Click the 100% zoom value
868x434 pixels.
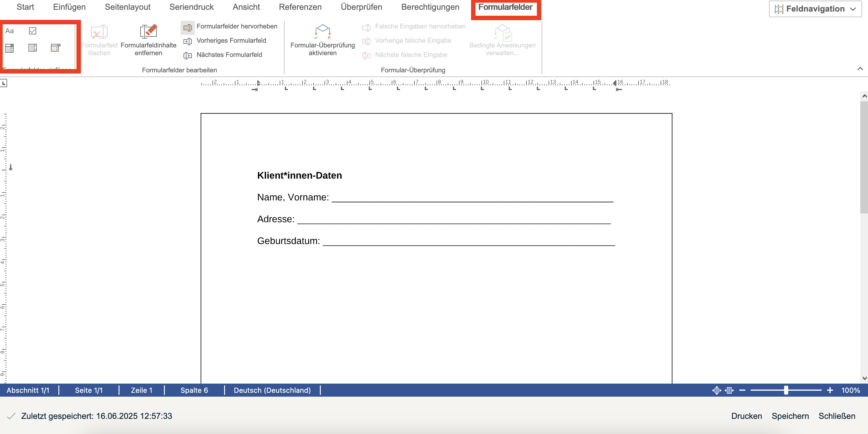click(x=851, y=390)
